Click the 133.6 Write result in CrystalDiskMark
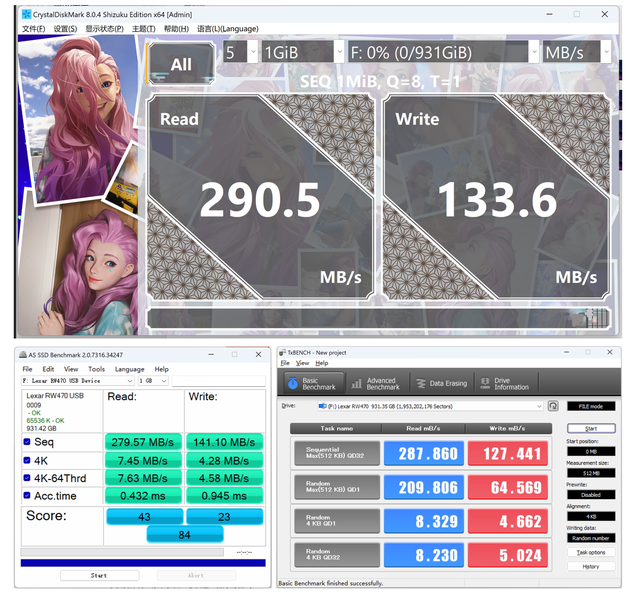The height and width of the screenshot is (593, 640). click(497, 200)
